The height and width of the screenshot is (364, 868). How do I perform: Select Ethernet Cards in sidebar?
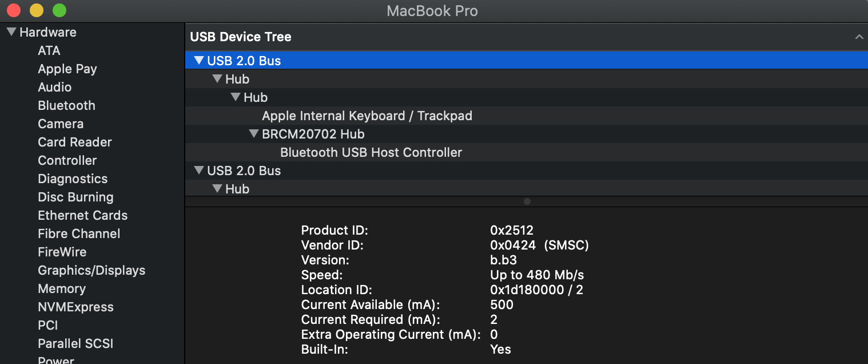point(82,215)
